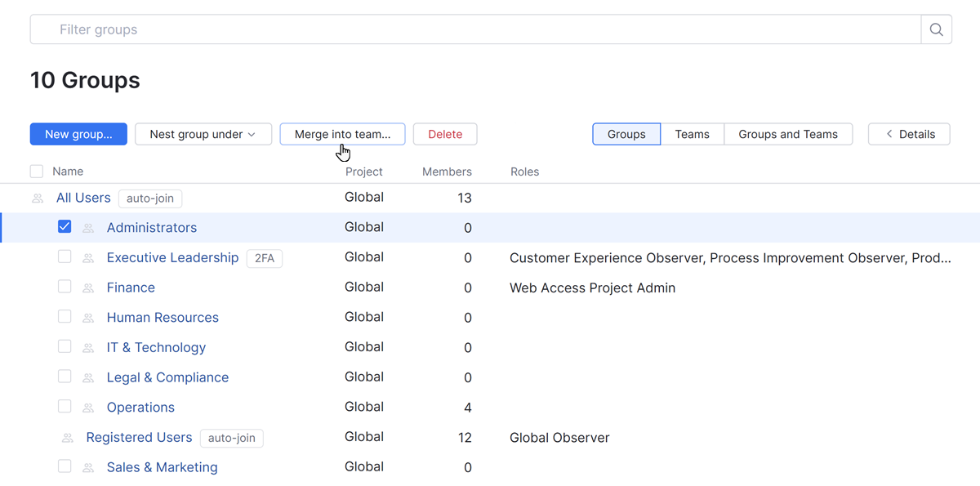The height and width of the screenshot is (486, 980).
Task: Toggle the select-all checkbox in header
Action: tap(37, 172)
